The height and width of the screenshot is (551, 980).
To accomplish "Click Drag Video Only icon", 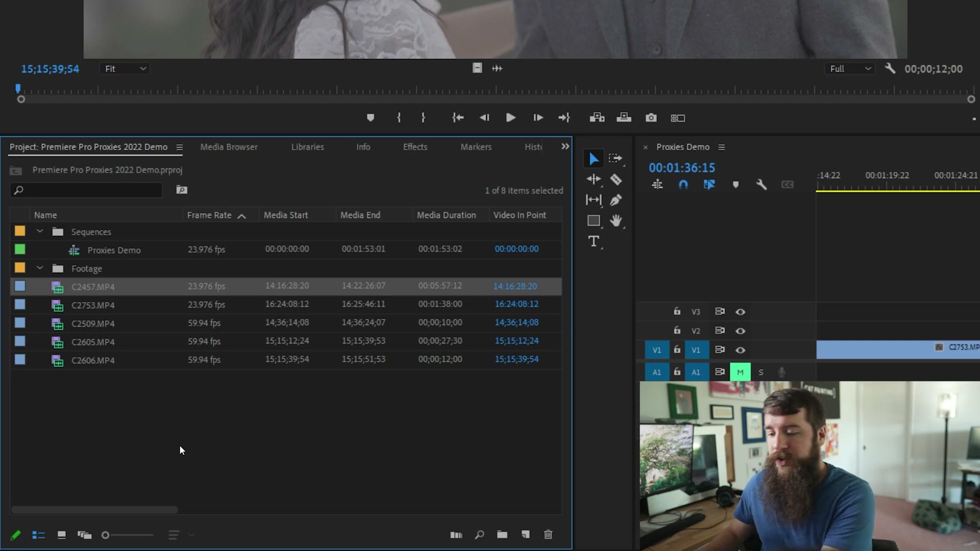I will 477,68.
